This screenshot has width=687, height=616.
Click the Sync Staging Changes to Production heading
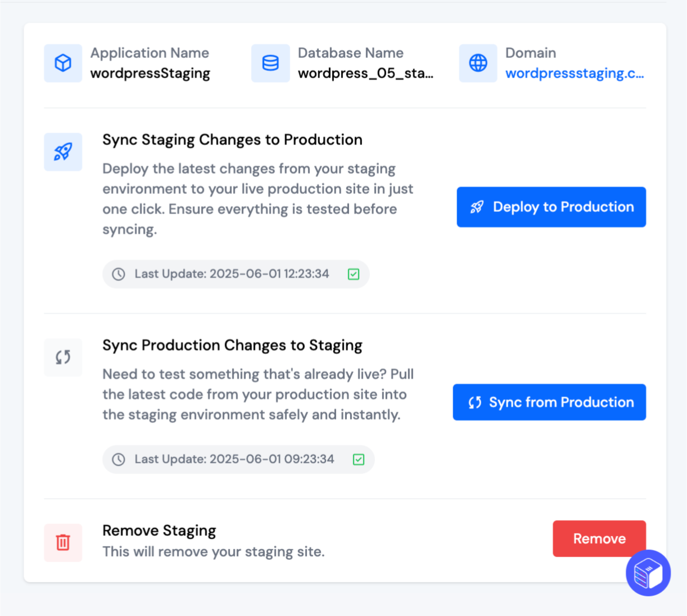[232, 139]
